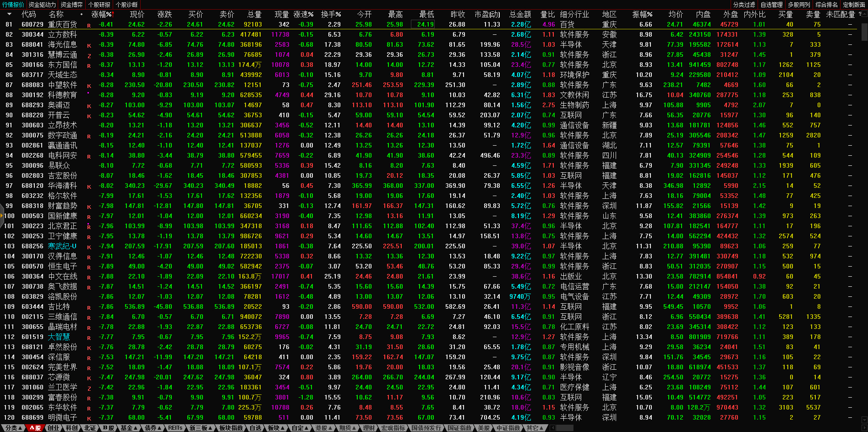The height and width of the screenshot is (432, 868).
Task: Open the 新三板 tab submenu
Action: click(201, 428)
